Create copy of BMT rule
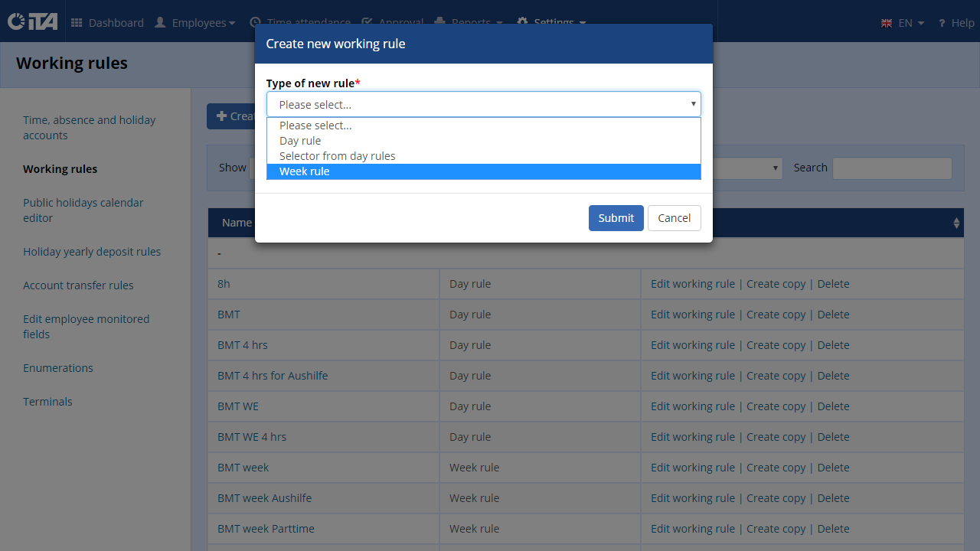The image size is (980, 551). pos(776,315)
